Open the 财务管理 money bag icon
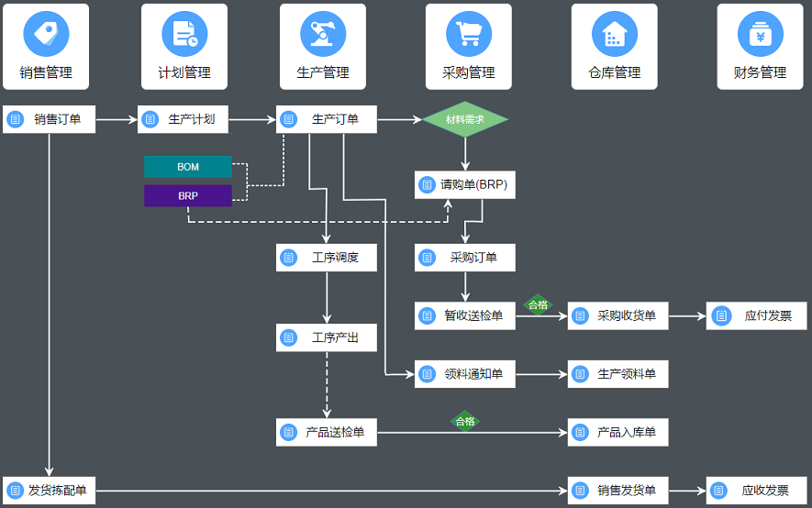Image resolution: width=812 pixels, height=508 pixels. (760, 34)
